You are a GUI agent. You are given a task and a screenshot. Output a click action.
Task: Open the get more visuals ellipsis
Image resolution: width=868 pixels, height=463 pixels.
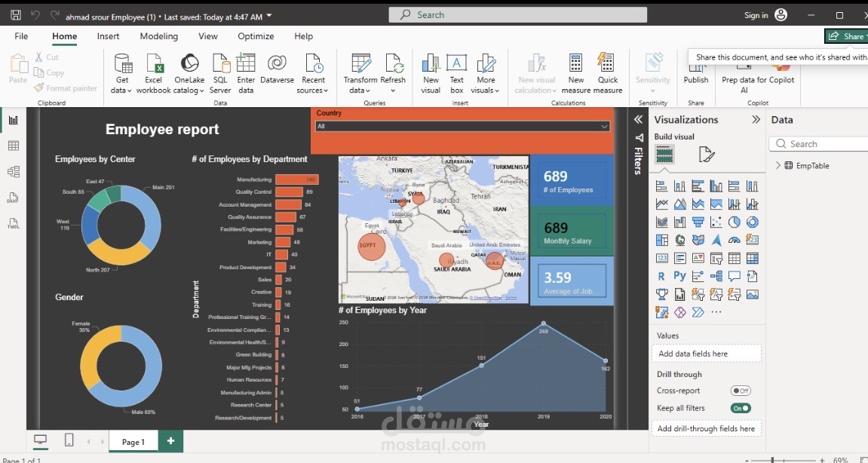point(716,311)
